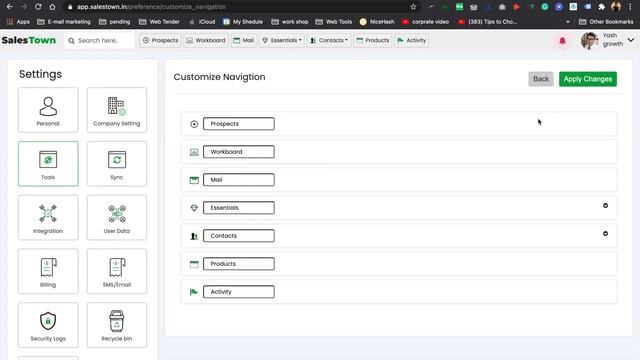Edit the Mail navigation label field
Screen dimensions: 640x360
coord(239,180)
